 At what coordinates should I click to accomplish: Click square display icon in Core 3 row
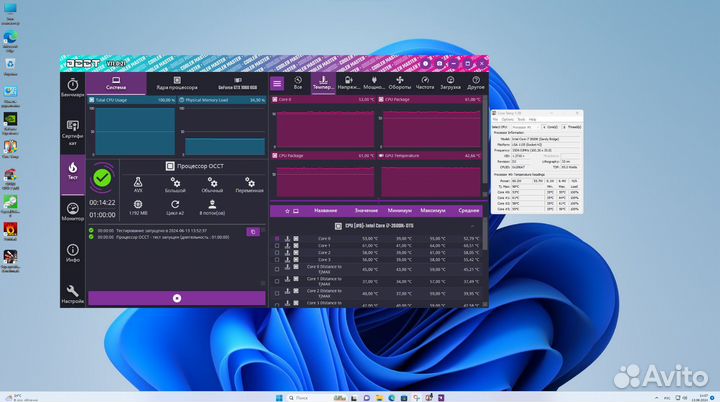(296, 260)
